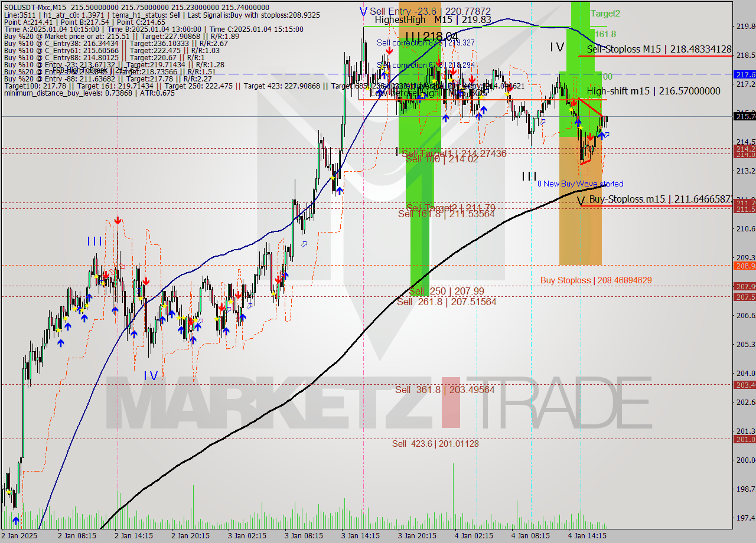The image size is (756, 543).
Task: Click the '4 Jan 08:15' time axis label
Action: (530, 536)
